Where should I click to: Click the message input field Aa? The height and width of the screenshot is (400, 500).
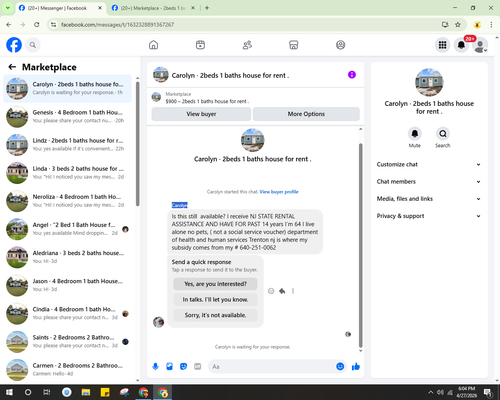tap(272, 367)
